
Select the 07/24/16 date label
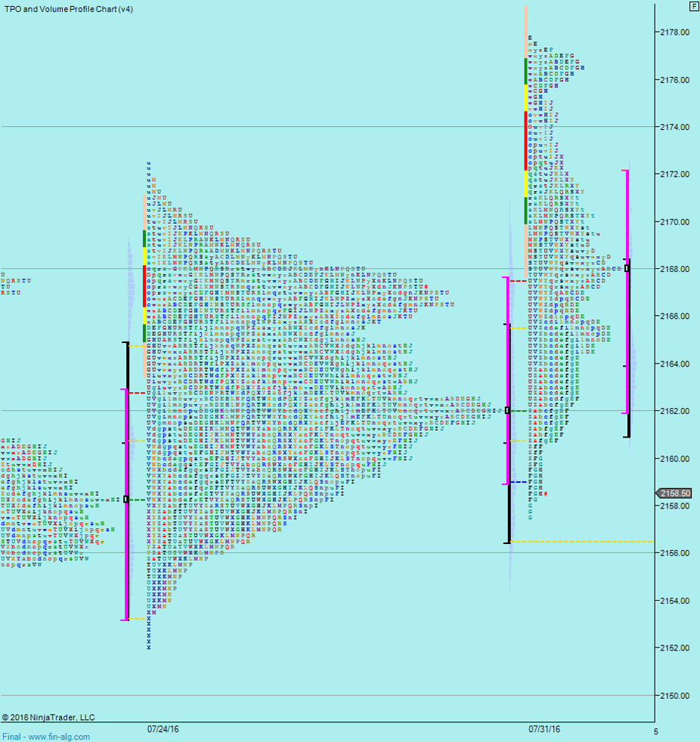pyautogui.click(x=163, y=729)
